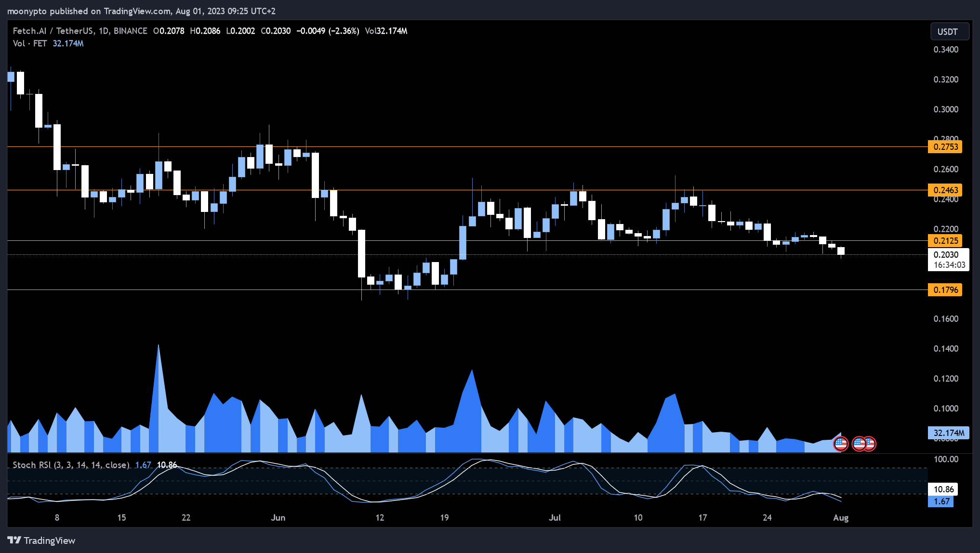Click the L0.2002 low value in the header
980x553 pixels.
click(240, 31)
